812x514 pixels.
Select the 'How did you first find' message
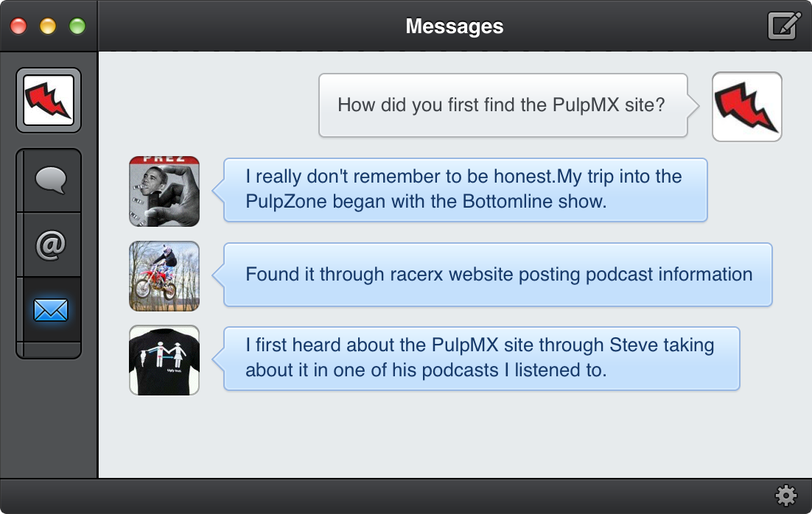(x=503, y=105)
